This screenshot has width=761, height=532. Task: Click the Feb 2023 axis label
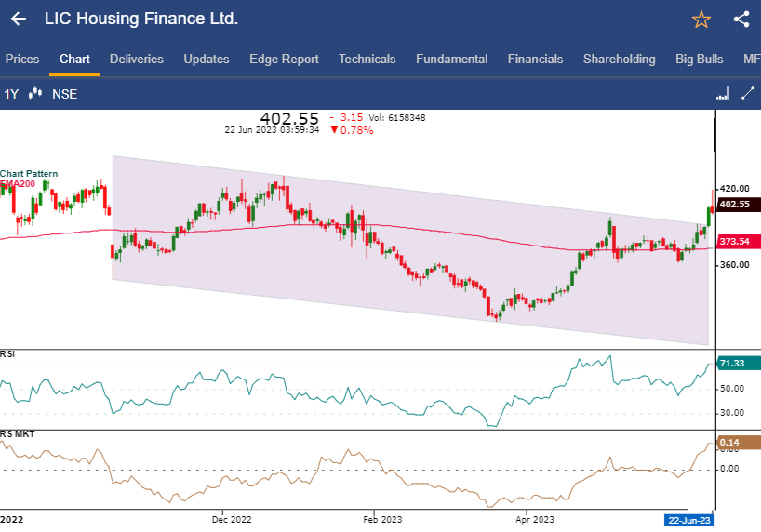(x=382, y=519)
